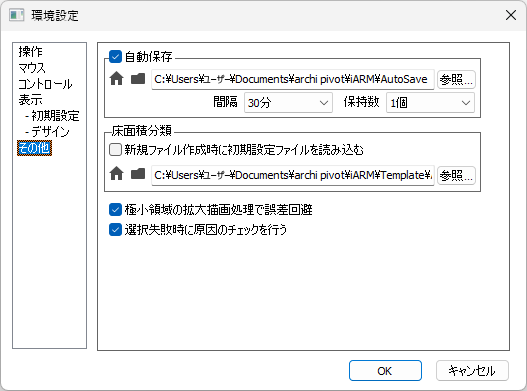
Task: Toggle the 自動保存 checkbox
Action: pyautogui.click(x=115, y=56)
